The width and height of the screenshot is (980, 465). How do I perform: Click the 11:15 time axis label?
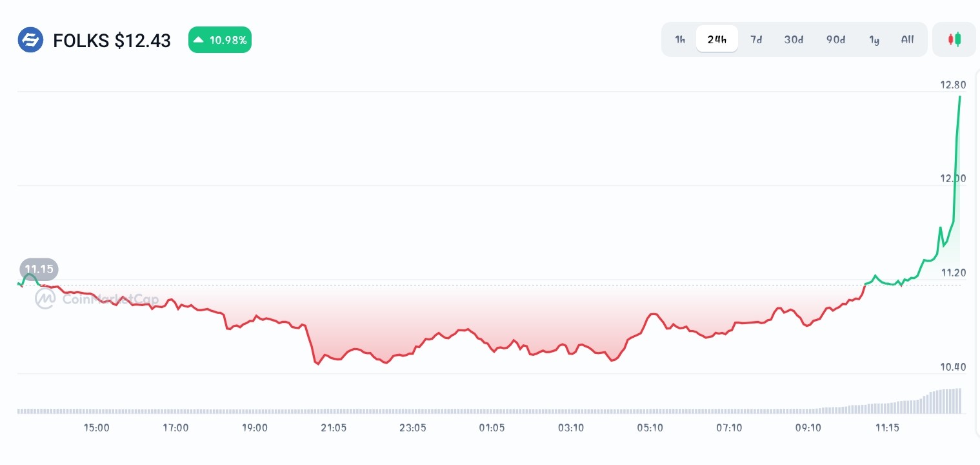pyautogui.click(x=887, y=428)
